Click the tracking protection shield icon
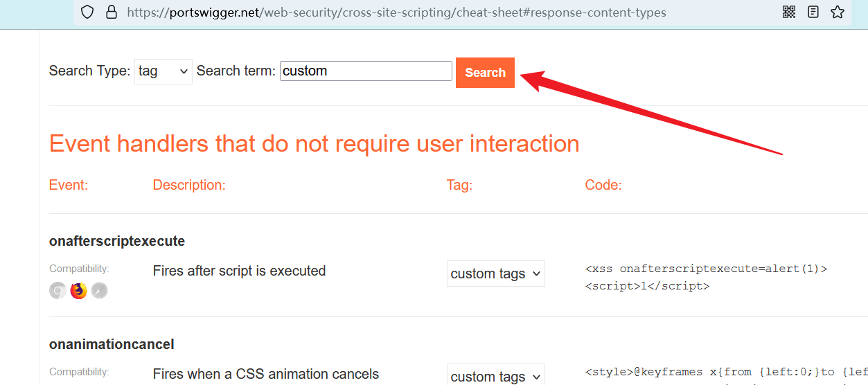The width and height of the screenshot is (868, 385). [x=87, y=12]
